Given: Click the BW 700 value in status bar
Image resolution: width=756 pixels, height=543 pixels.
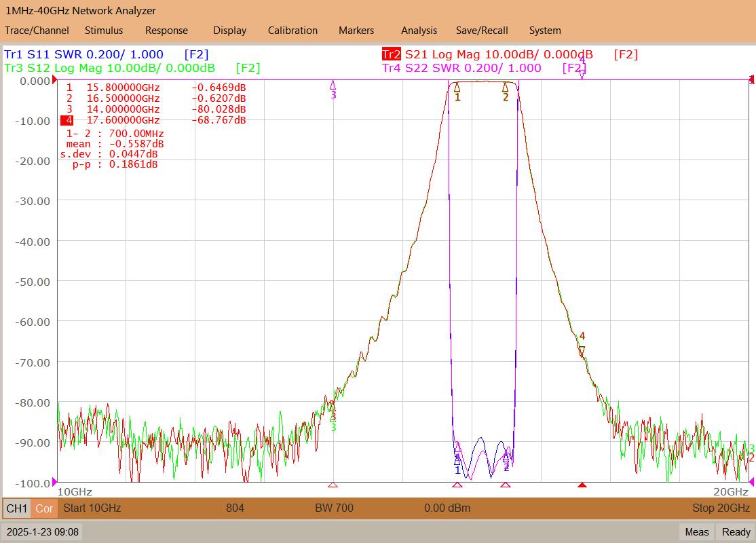Looking at the screenshot, I should [x=334, y=508].
